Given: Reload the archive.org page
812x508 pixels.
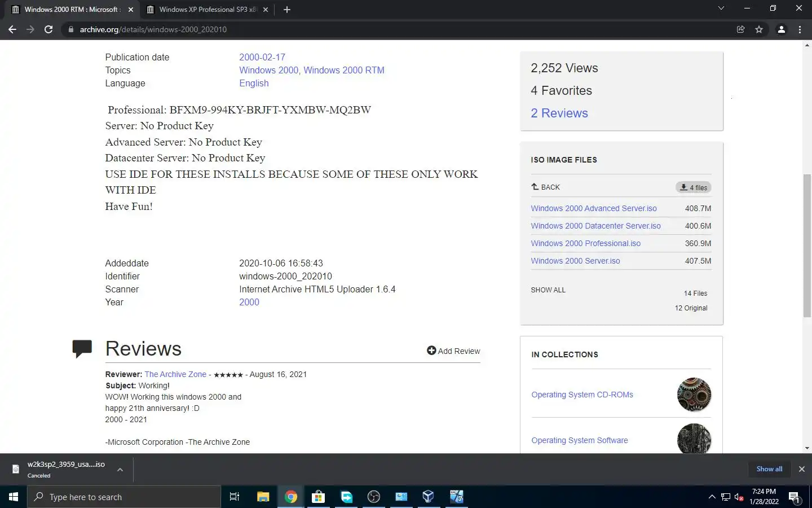Looking at the screenshot, I should 48,29.
